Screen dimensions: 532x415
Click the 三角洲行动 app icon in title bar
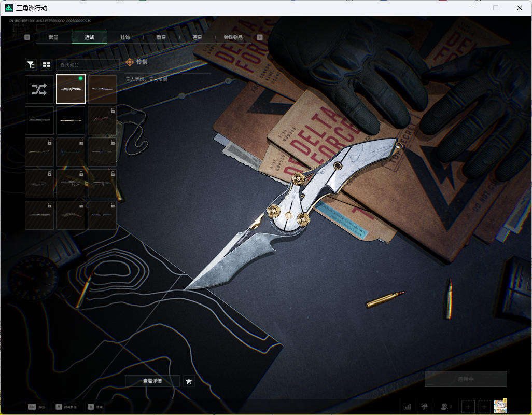pyautogui.click(x=9, y=8)
